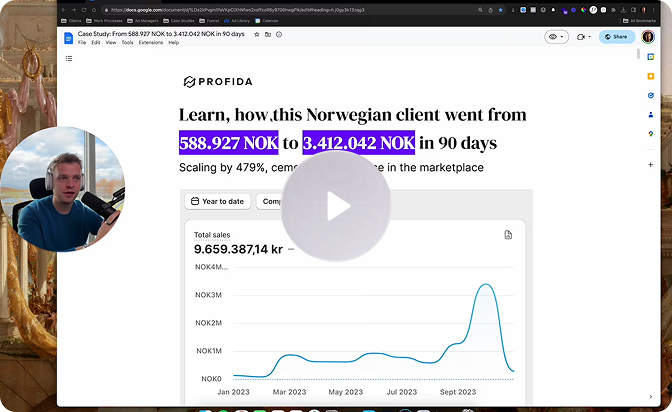Open the Meet camera dropdown
672x412 pixels.
584,37
